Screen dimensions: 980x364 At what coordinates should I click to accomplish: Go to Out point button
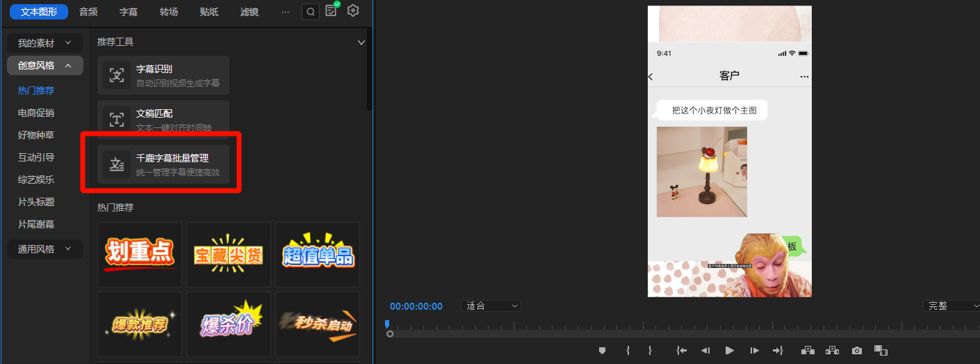tap(778, 350)
